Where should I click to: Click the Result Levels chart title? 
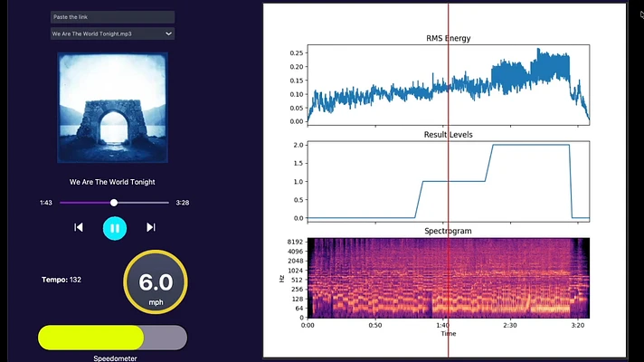pos(448,134)
